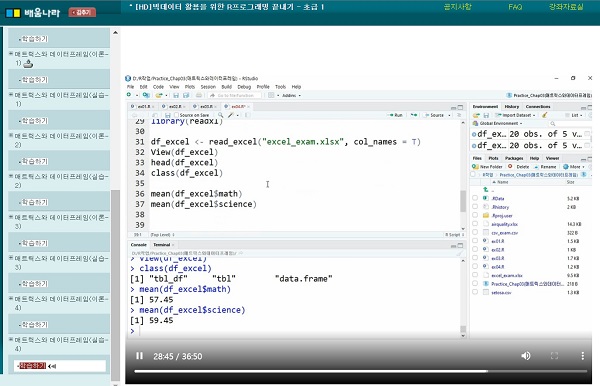Open the Addins dropdown
Image resolution: width=600 pixels, height=386 pixels.
291,95
